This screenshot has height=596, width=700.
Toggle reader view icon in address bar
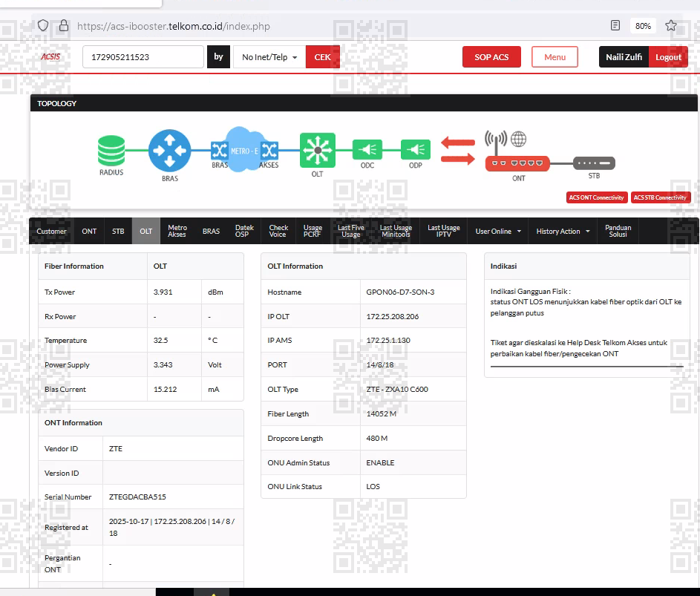coord(615,25)
